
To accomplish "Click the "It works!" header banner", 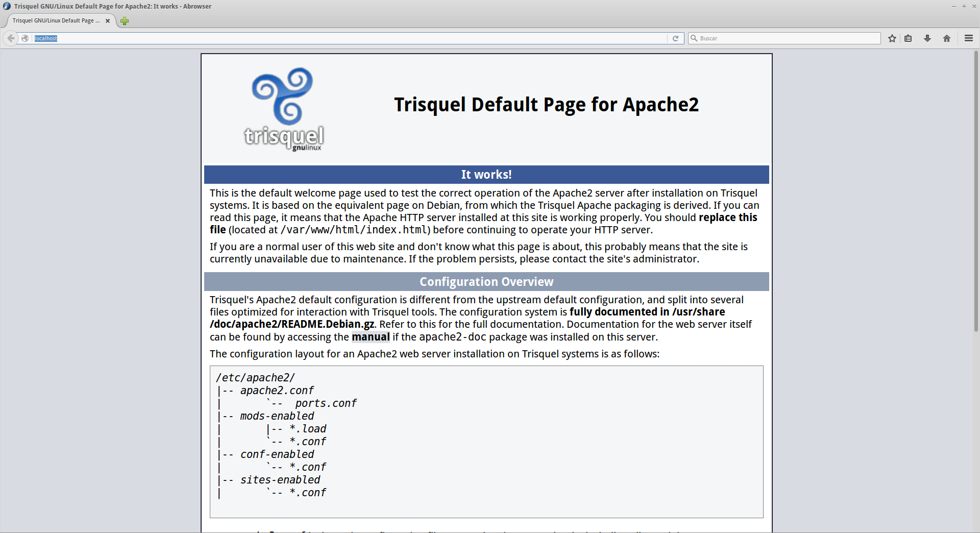I will pos(486,175).
